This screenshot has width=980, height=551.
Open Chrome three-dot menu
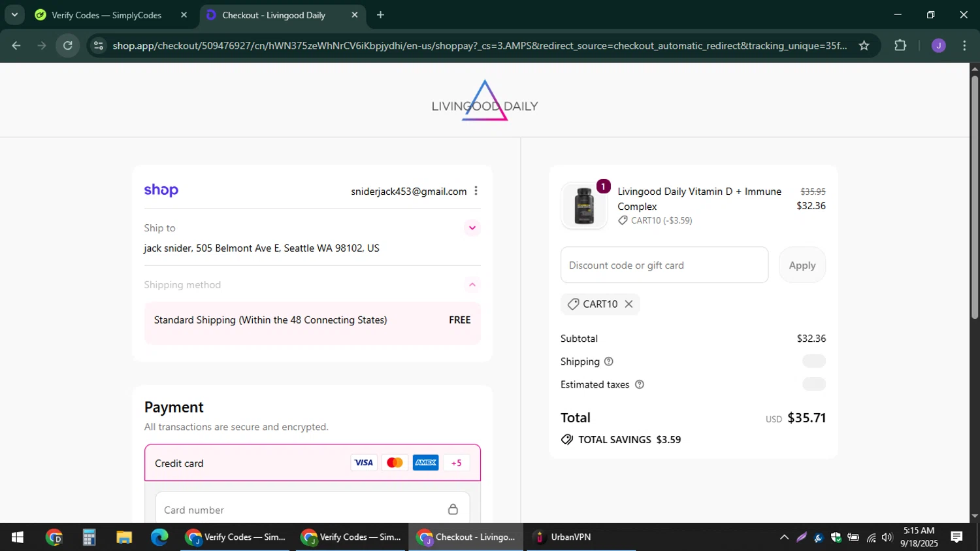point(965,46)
